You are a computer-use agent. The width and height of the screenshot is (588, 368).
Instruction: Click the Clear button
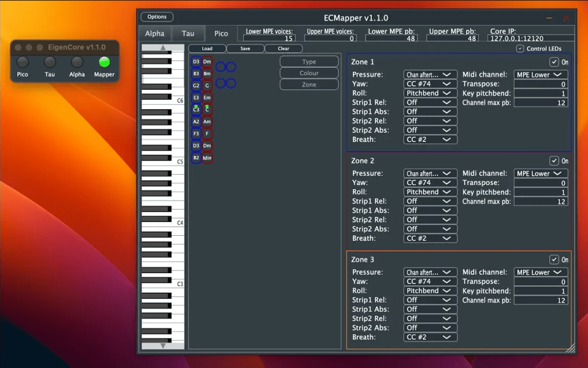coord(283,48)
